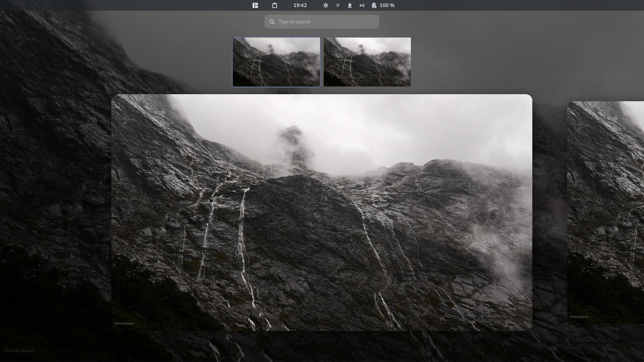This screenshot has height=362, width=644.
Task: Click the faint gear icon on large workspace preview
Action: pyautogui.click(x=523, y=104)
